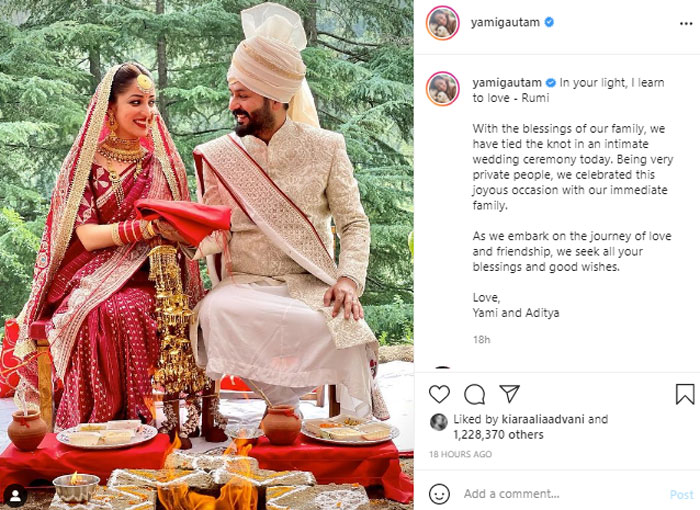Open the liker's small avatar beside Liked by
Screen dimensions: 700x510
click(x=438, y=422)
